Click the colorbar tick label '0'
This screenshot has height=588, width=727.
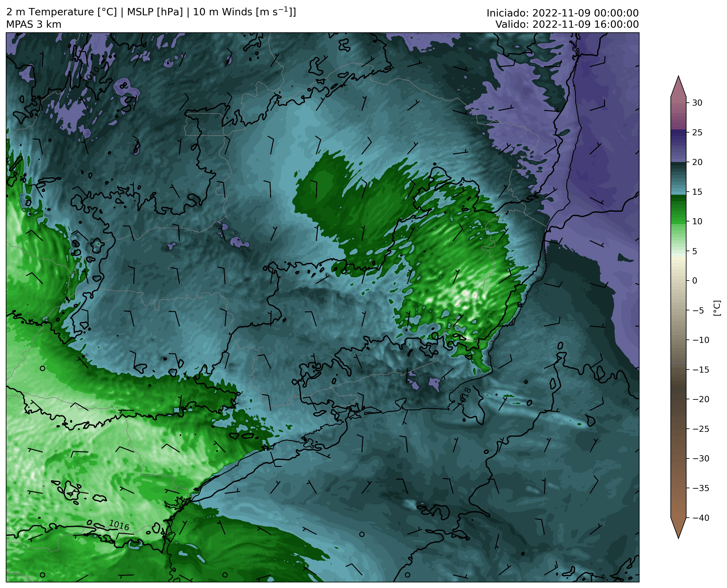coord(694,280)
